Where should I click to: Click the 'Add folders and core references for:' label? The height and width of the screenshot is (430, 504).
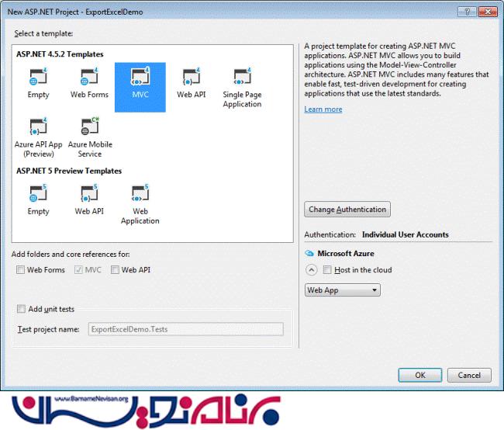tap(71, 255)
